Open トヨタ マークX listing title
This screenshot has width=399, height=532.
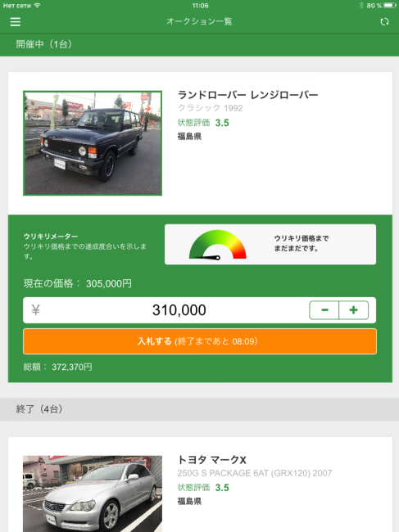(x=212, y=460)
